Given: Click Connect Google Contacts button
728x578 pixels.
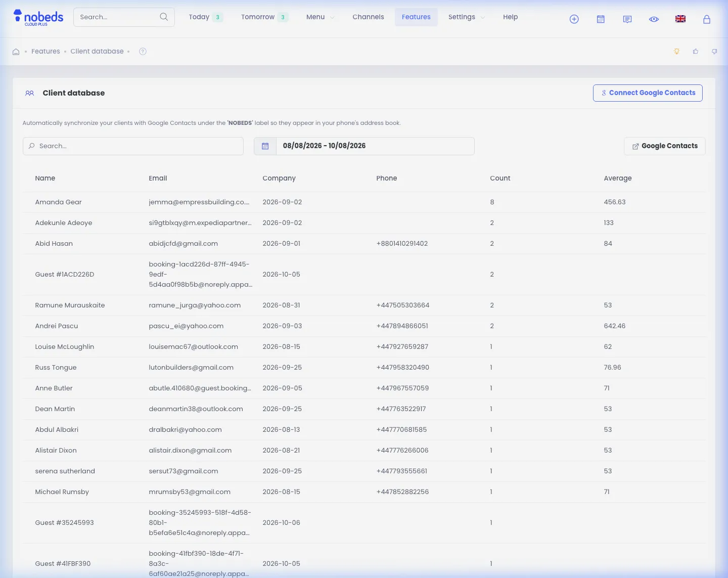Looking at the screenshot, I should tap(648, 93).
